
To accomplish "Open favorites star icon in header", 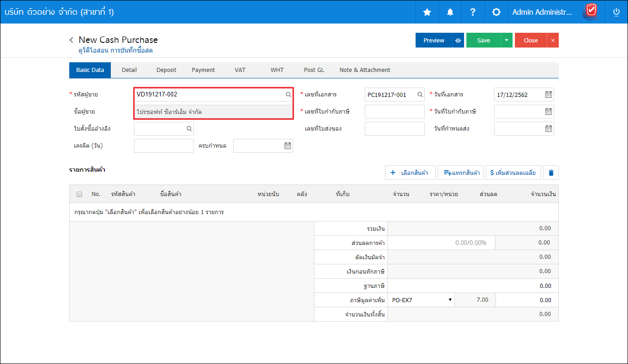I will [427, 12].
